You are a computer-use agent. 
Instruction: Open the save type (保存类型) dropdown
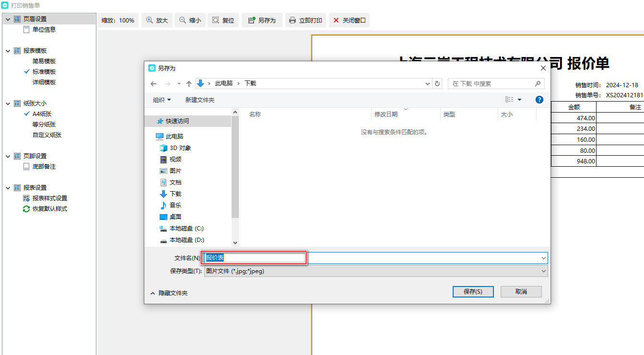click(x=375, y=271)
